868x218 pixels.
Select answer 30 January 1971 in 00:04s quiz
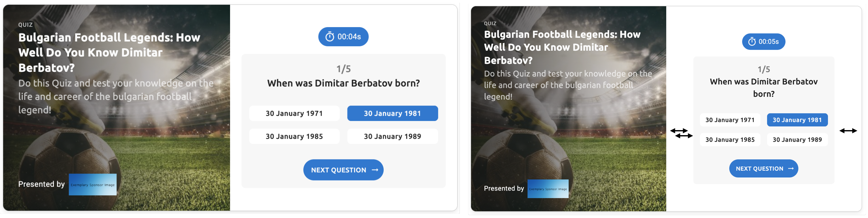tap(294, 113)
